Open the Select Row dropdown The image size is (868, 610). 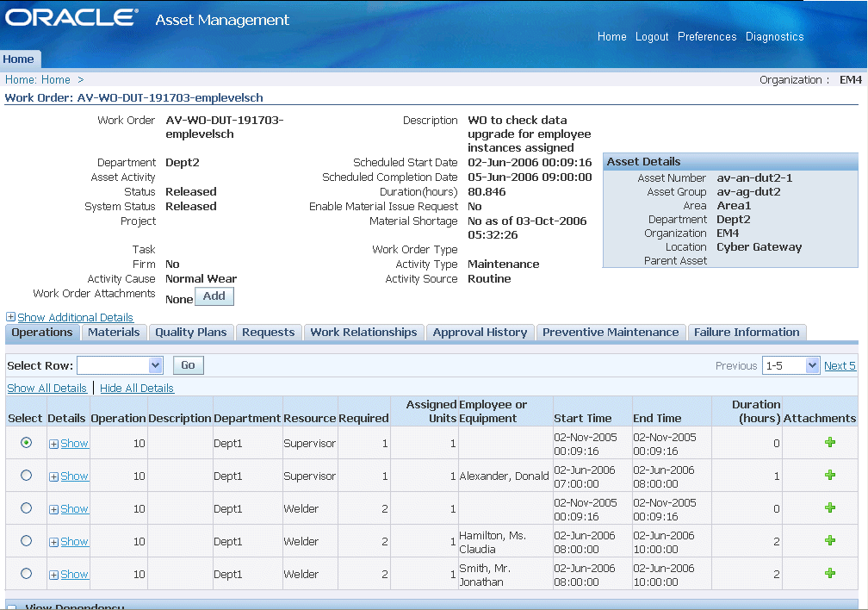(x=120, y=365)
